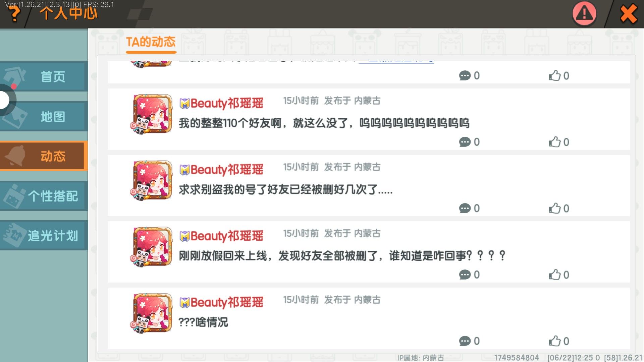Tap the floating white circle assist button
Image resolution: width=644 pixels, height=362 pixels.
tap(5, 100)
